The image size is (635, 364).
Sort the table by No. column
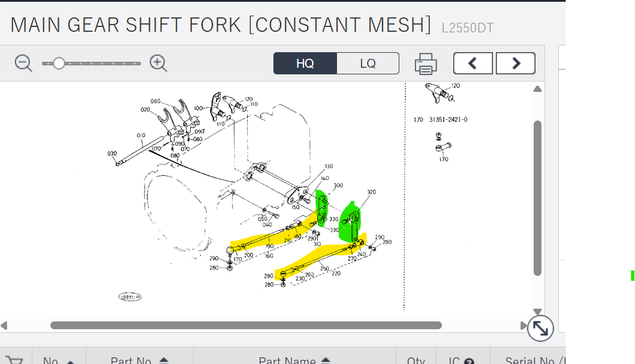coord(70,361)
